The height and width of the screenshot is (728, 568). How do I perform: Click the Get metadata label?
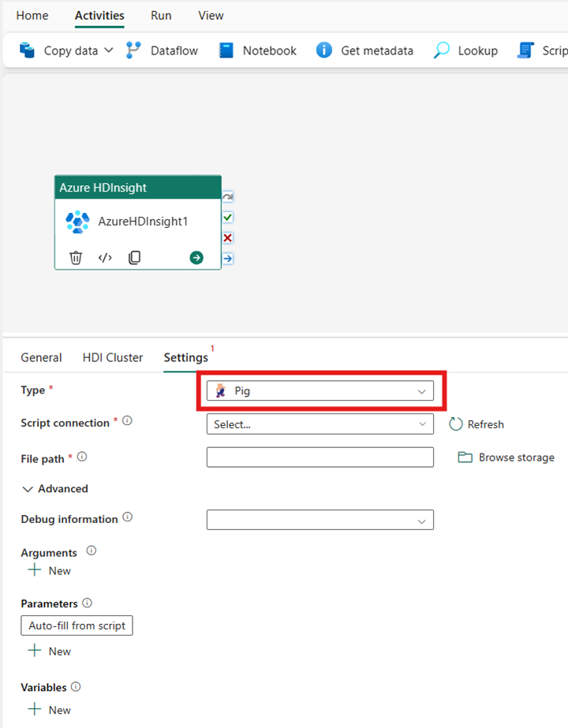[376, 50]
